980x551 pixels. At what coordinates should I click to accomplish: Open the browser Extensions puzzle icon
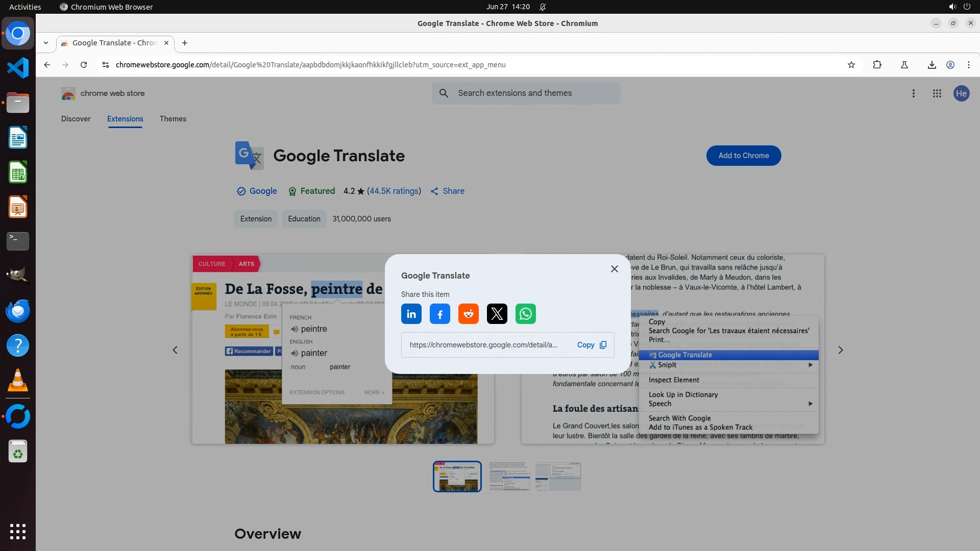877,65
